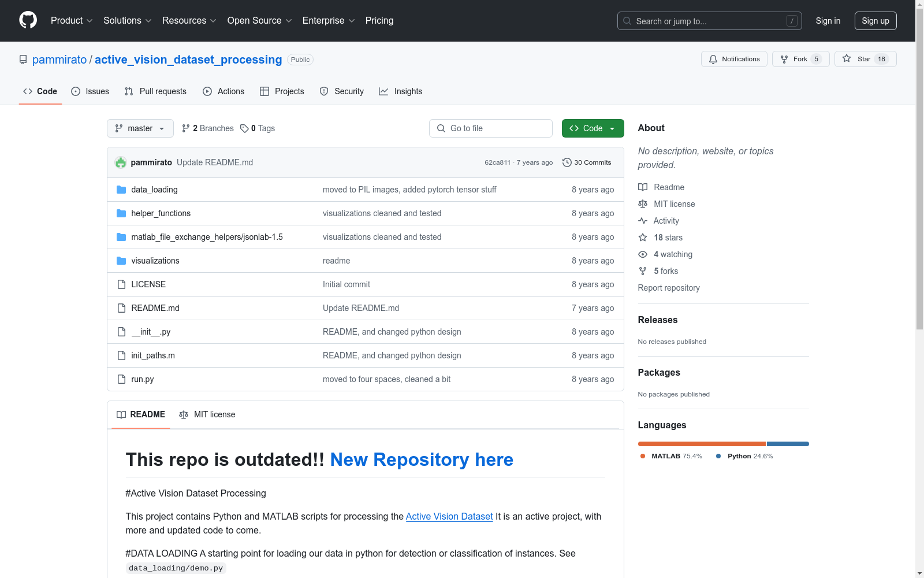Image resolution: width=924 pixels, height=578 pixels.
Task: Switch to the MIT license tab
Action: (x=207, y=414)
